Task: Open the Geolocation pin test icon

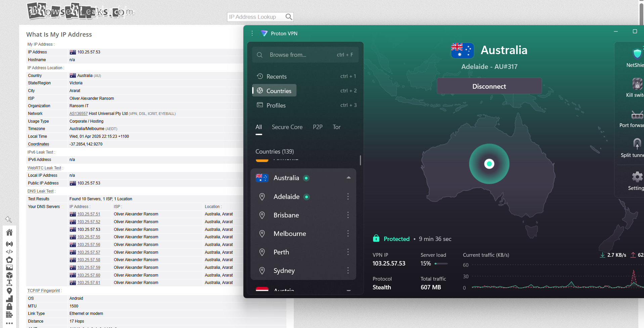Action: point(9,291)
